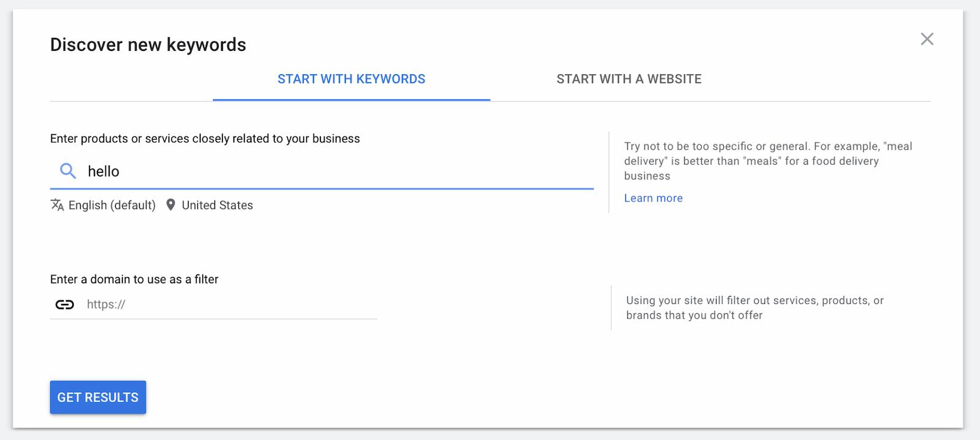The width and height of the screenshot is (980, 440).
Task: Select the translate/language icon beside English
Action: [57, 205]
